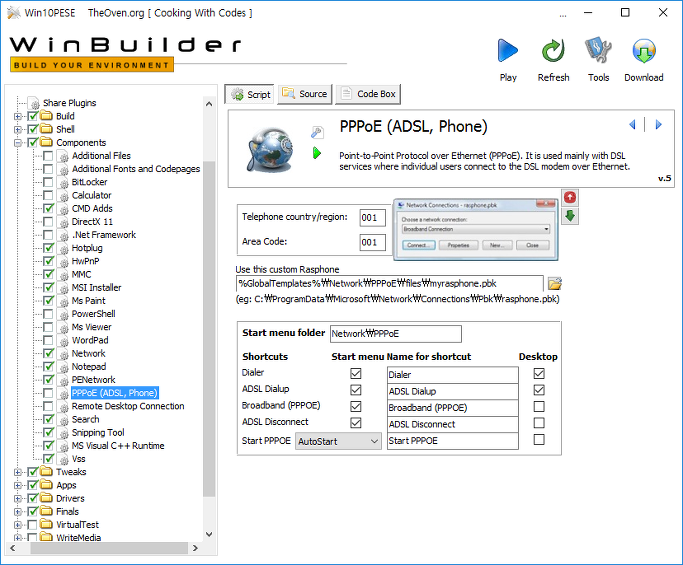Image resolution: width=683 pixels, height=565 pixels.
Task: Expand the Finals tree node
Action: tap(18, 511)
